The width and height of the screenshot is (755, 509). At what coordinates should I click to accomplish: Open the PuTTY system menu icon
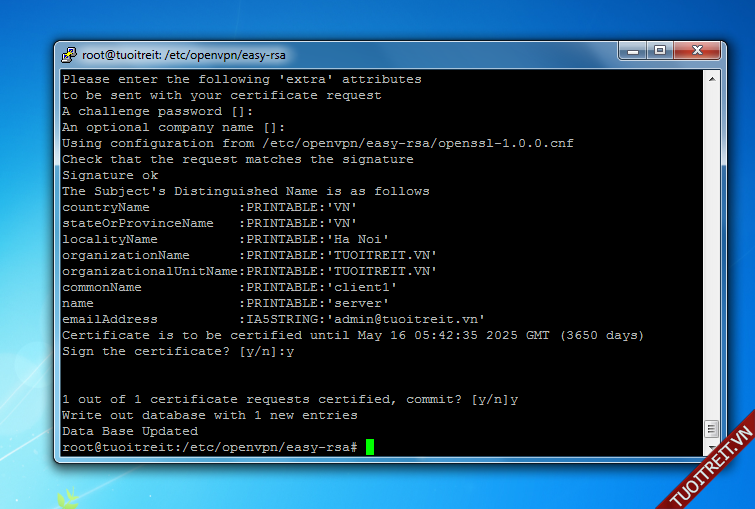[x=69, y=54]
